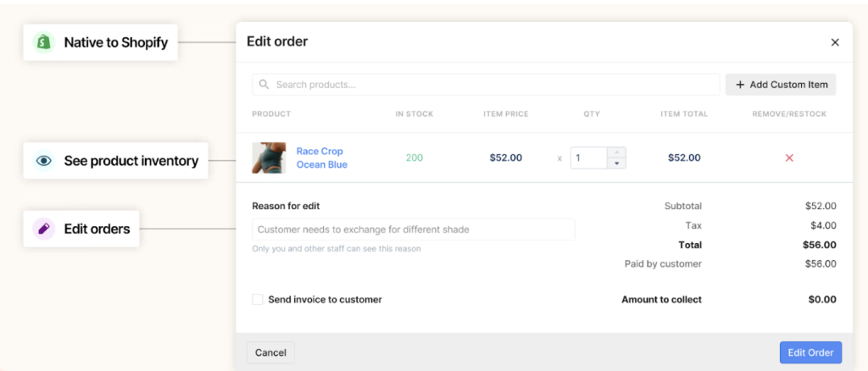
Task: Select the Native to Shopify label
Action: (115, 42)
